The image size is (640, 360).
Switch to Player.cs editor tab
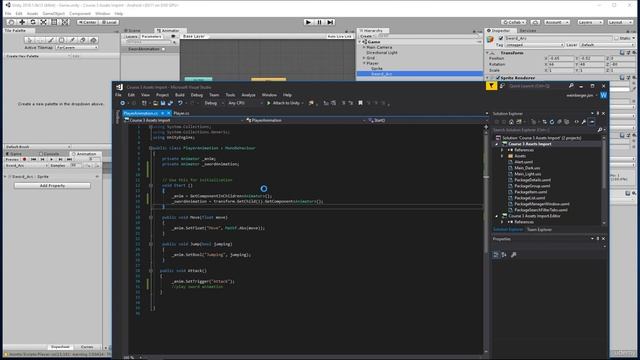coord(181,113)
